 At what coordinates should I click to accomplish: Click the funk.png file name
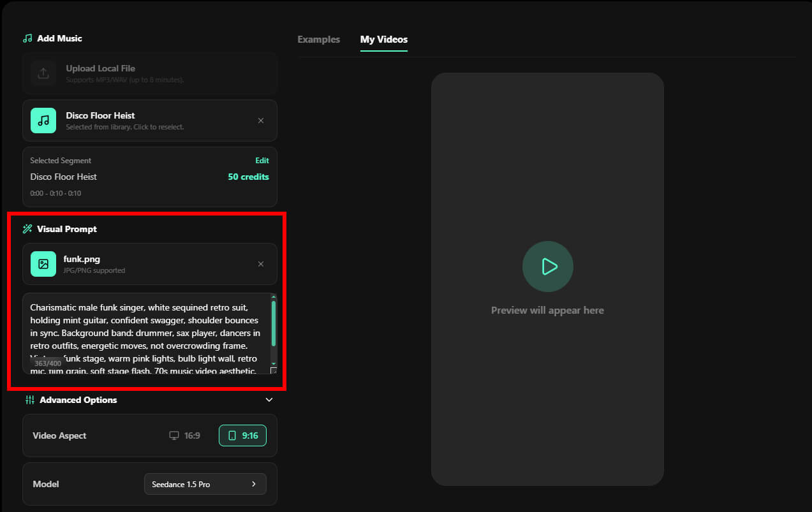coord(82,259)
